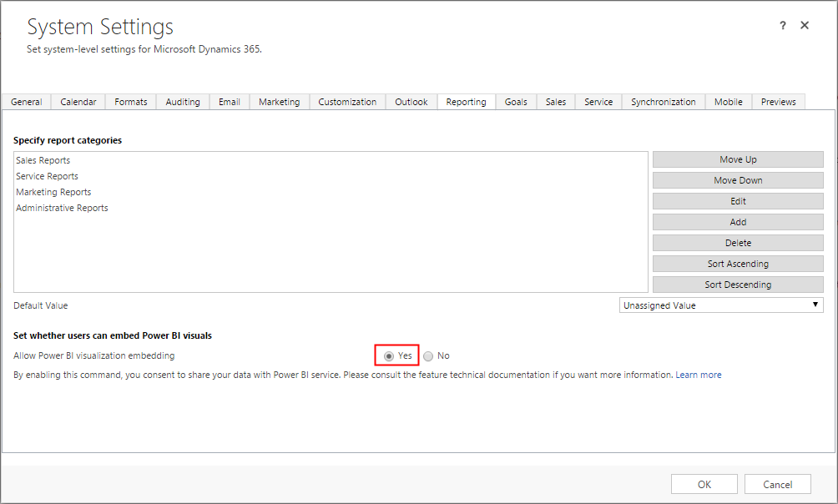This screenshot has height=504, width=838.
Task: Open the Goals tab
Action: [515, 101]
